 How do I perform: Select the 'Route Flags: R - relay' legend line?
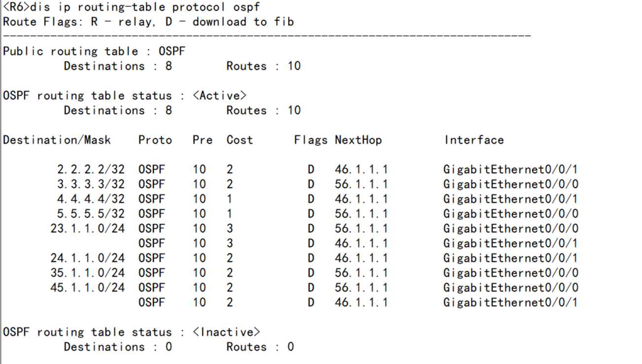click(148, 22)
